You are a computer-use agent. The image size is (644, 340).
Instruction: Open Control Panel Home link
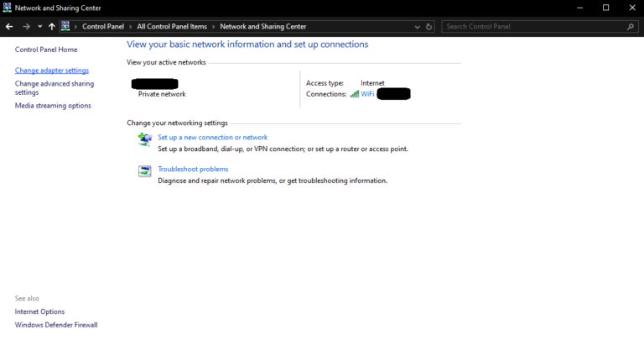point(46,50)
